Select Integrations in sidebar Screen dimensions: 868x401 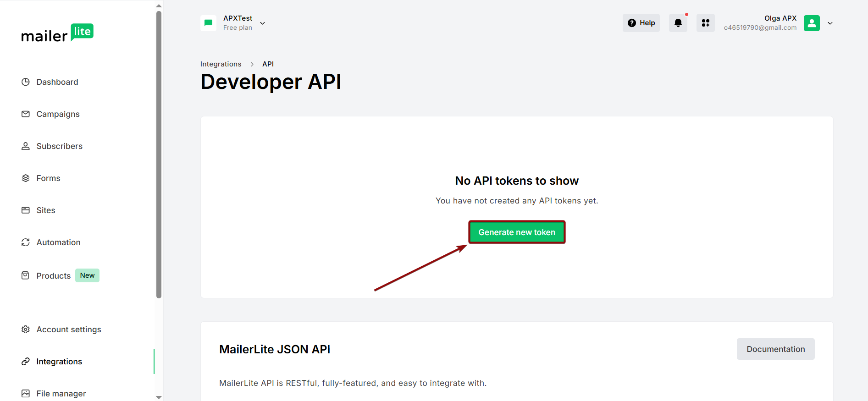coord(59,362)
